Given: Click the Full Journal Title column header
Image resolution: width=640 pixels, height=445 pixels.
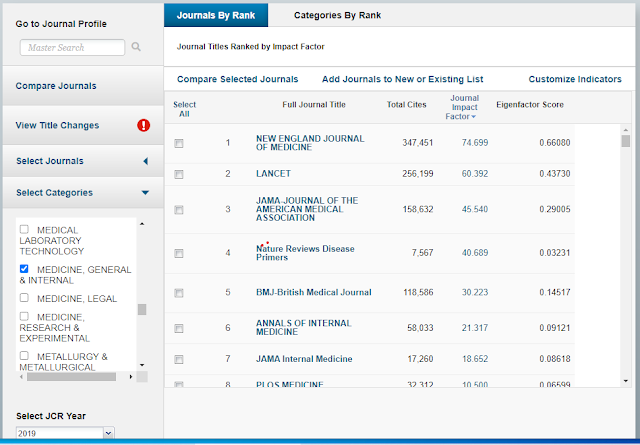Looking at the screenshot, I should coord(314,105).
